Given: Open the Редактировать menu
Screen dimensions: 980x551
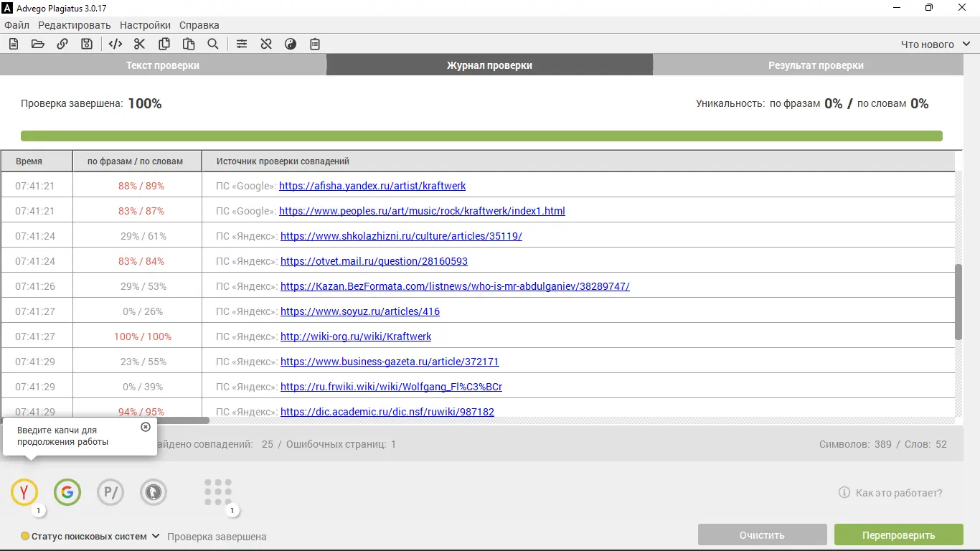Looking at the screenshot, I should [x=75, y=25].
